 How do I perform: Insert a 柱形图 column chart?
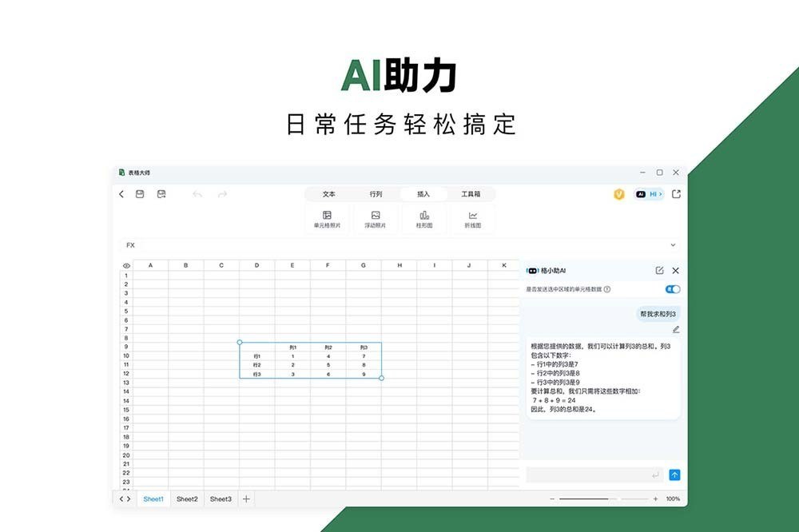(x=423, y=218)
